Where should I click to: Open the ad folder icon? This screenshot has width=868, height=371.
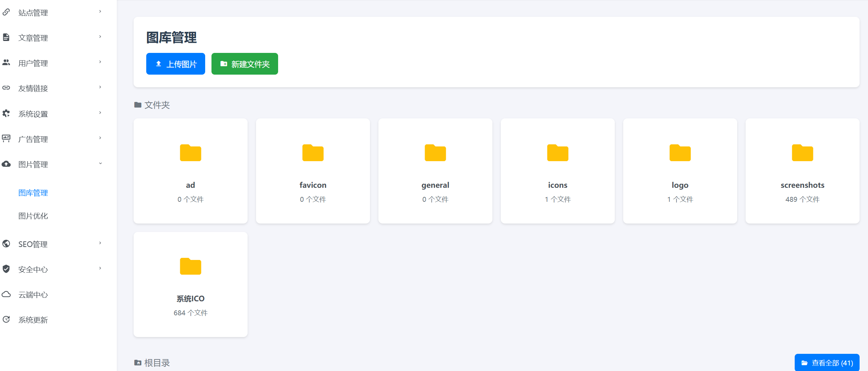190,153
